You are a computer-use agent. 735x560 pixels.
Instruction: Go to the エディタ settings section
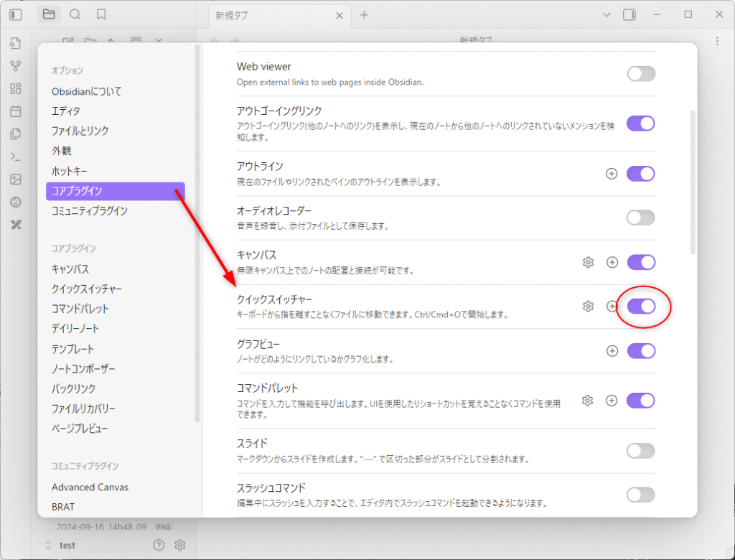click(x=116, y=111)
